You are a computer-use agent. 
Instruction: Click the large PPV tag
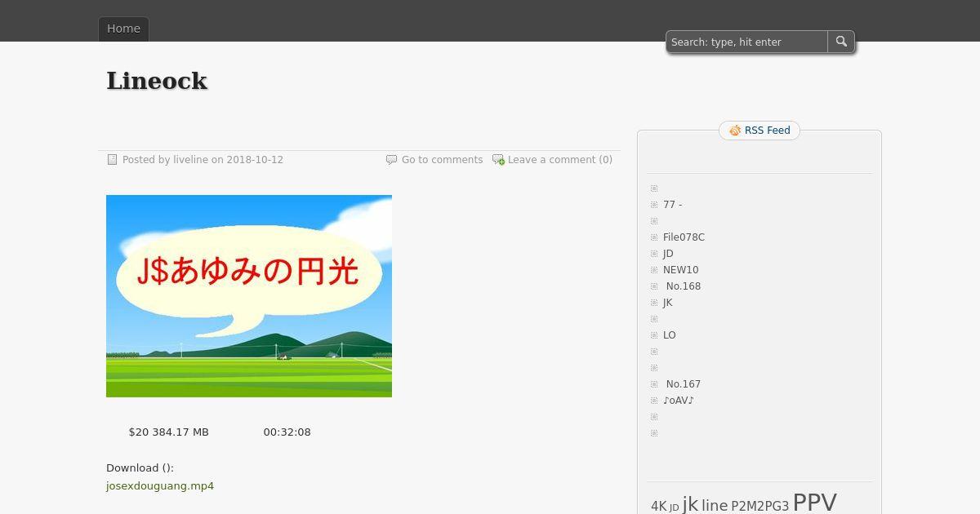(815, 502)
